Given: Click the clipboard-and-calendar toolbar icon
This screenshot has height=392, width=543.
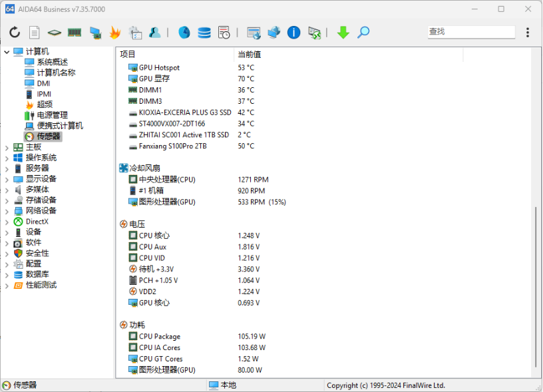Looking at the screenshot, I should point(135,33).
